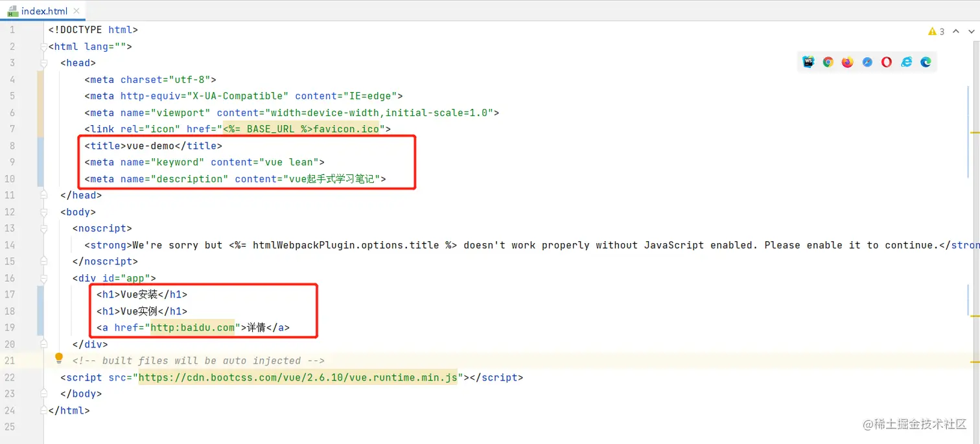Click the "Vue安装" heading text
The image size is (980, 444).
(x=139, y=294)
